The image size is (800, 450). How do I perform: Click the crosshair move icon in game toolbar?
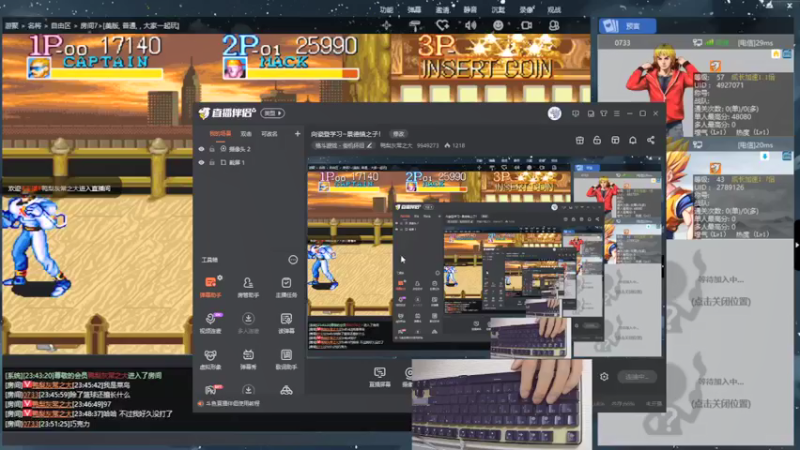pos(387,26)
